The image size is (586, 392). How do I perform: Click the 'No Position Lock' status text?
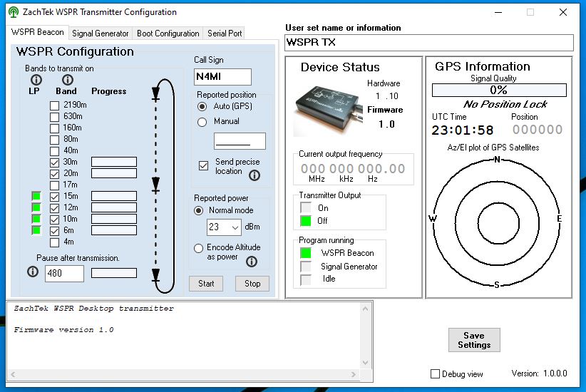coord(505,104)
